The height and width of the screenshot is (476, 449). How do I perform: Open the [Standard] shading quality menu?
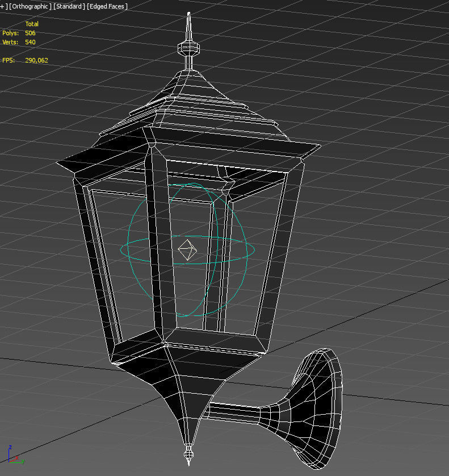(x=69, y=6)
